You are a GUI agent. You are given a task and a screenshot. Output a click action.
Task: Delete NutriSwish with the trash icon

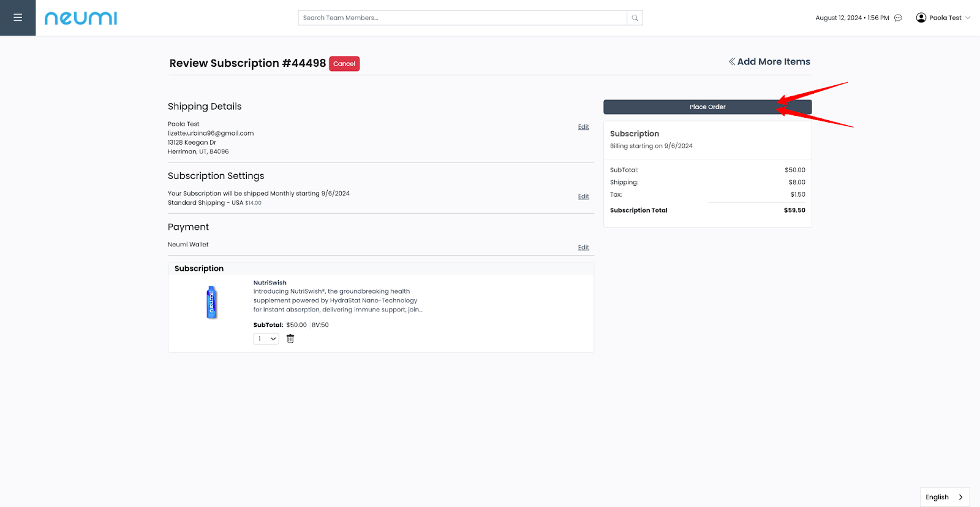pyautogui.click(x=290, y=339)
